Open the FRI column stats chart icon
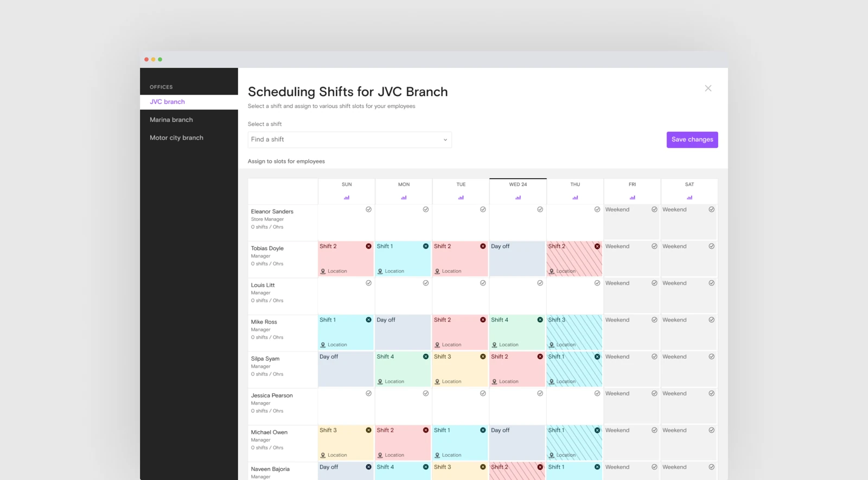 (x=633, y=198)
